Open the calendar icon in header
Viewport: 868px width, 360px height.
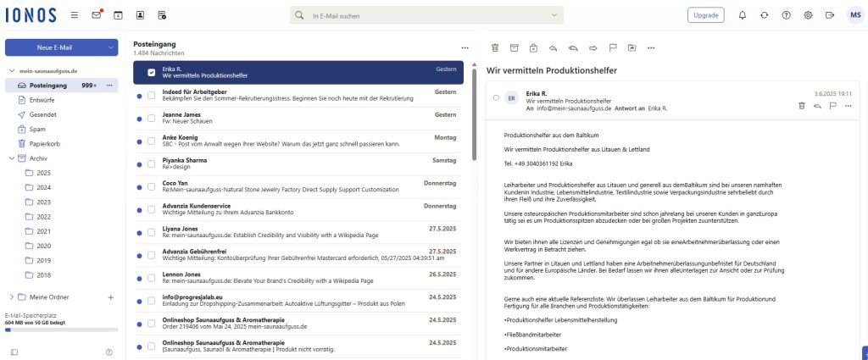pyautogui.click(x=118, y=15)
